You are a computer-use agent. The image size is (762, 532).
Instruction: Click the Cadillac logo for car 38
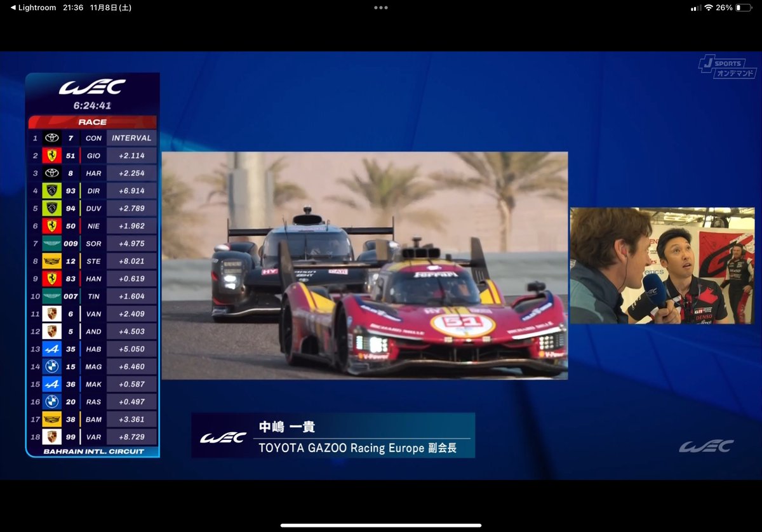coord(51,420)
